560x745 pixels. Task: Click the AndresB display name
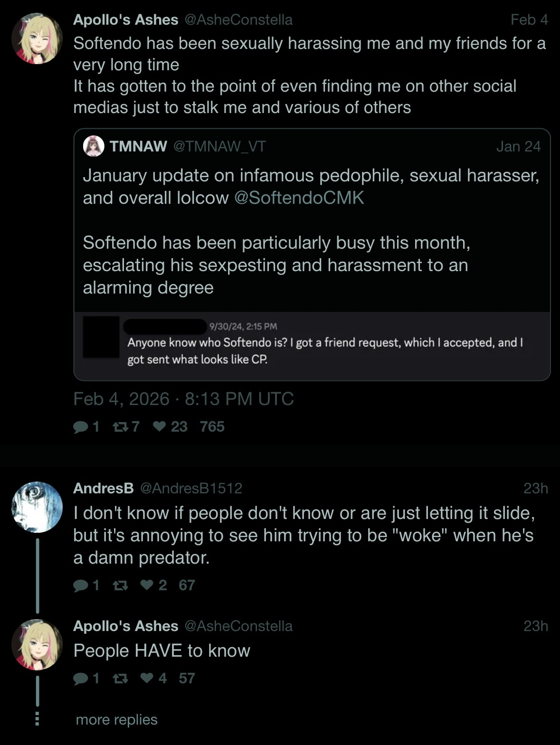click(103, 488)
